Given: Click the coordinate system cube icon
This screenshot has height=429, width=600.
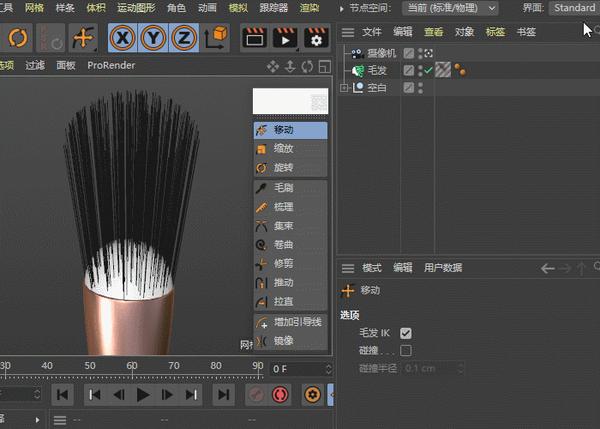Looking at the screenshot, I should [x=215, y=39].
